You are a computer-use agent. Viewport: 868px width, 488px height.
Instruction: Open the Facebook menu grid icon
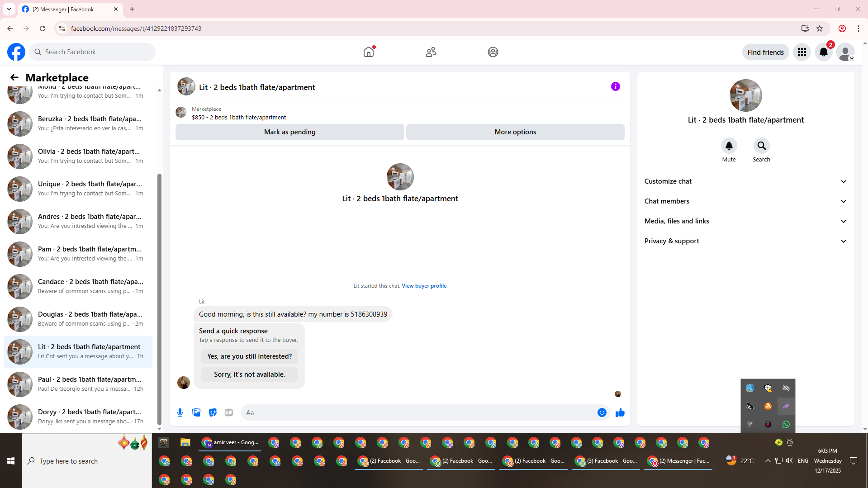(802, 52)
